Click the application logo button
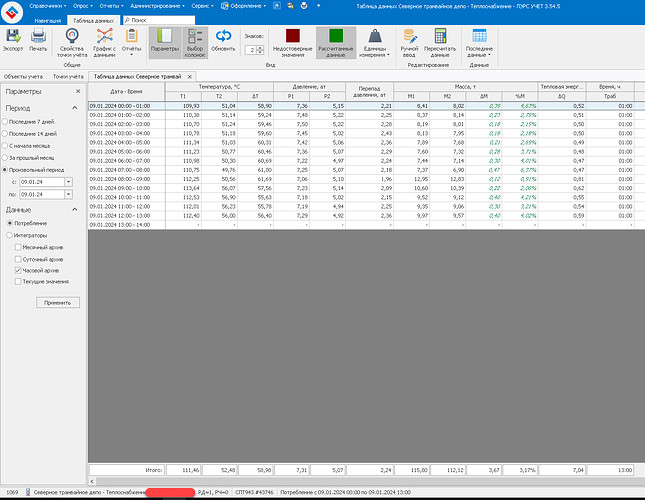 tap(12, 12)
